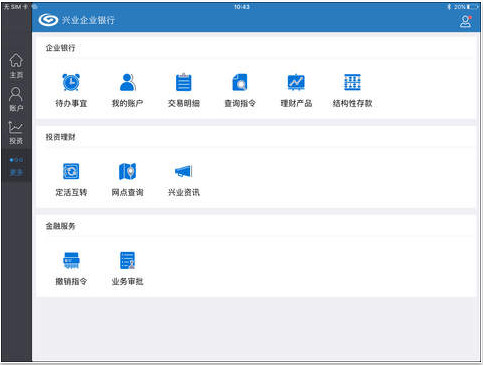Click the 企业银行 section heading
483x365 pixels.
pyautogui.click(x=60, y=48)
